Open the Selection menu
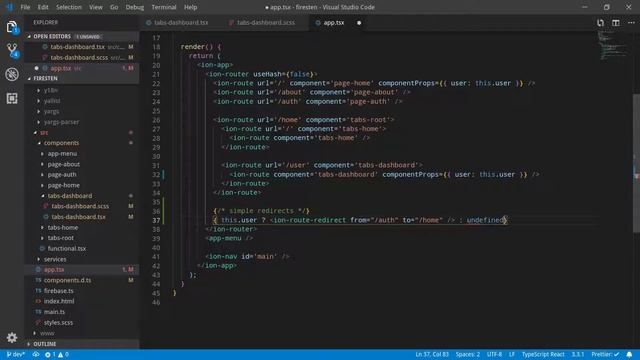640x360 pixels. click(69, 7)
